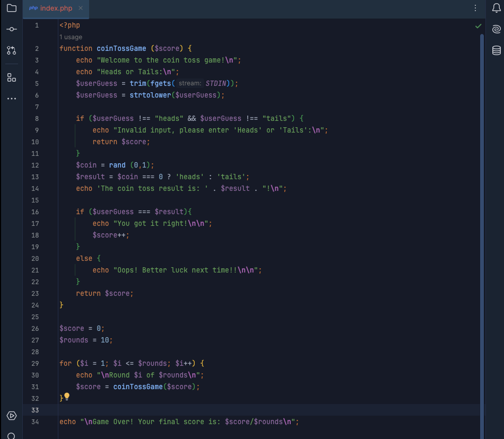Open the Services run tool window

12,416
